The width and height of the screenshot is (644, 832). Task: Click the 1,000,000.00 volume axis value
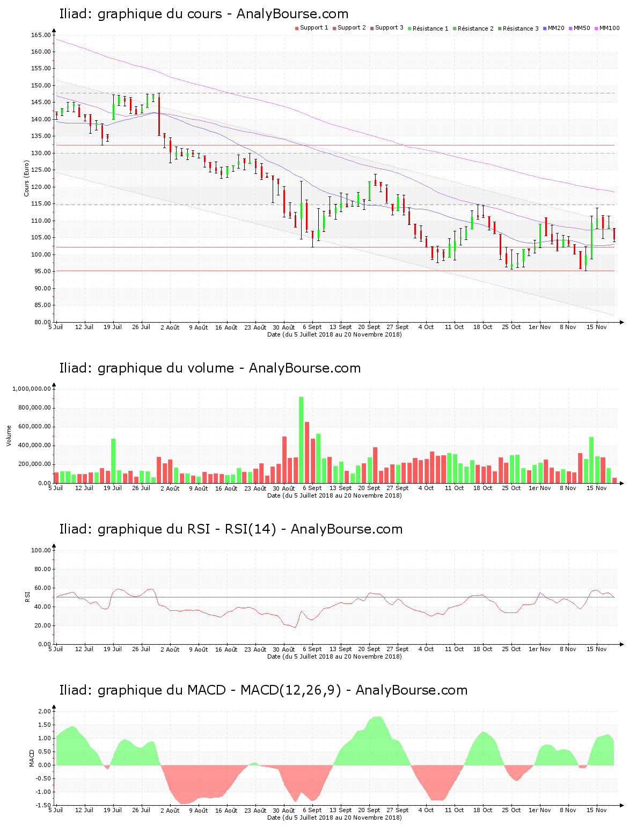[x=31, y=389]
